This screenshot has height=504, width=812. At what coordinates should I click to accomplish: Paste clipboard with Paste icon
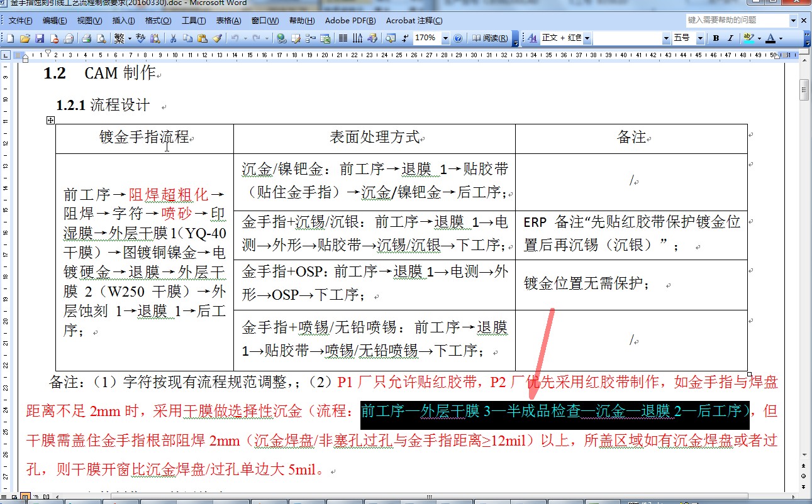pos(201,38)
